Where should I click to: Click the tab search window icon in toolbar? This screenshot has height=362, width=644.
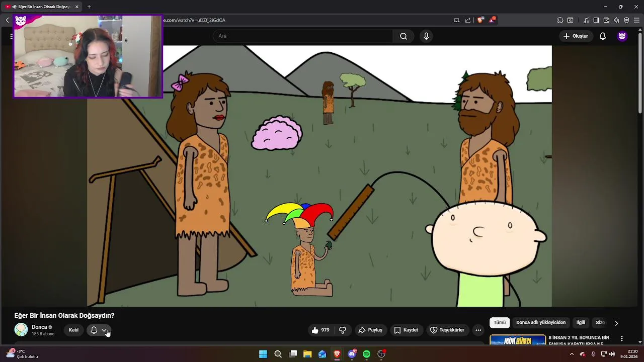coord(570,20)
